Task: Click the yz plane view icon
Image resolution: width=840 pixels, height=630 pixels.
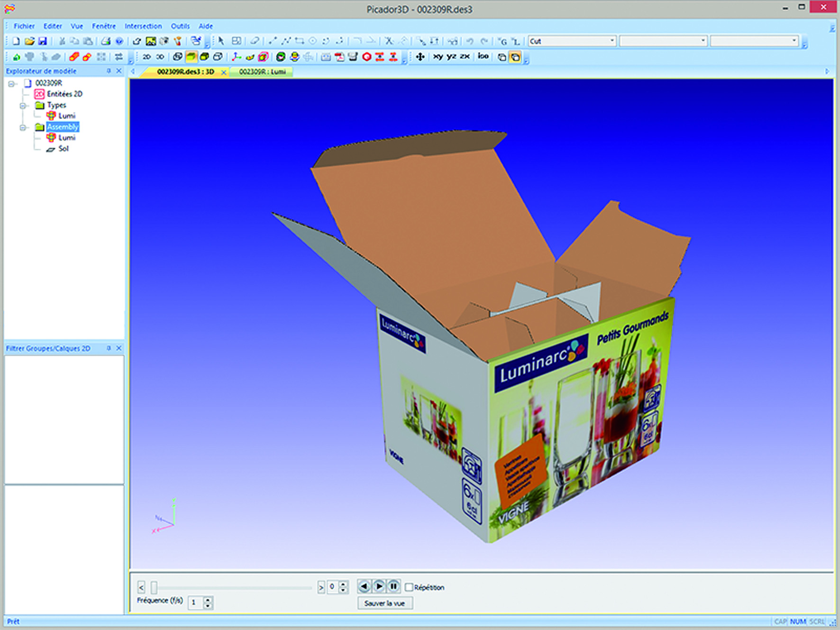Action: point(451,57)
